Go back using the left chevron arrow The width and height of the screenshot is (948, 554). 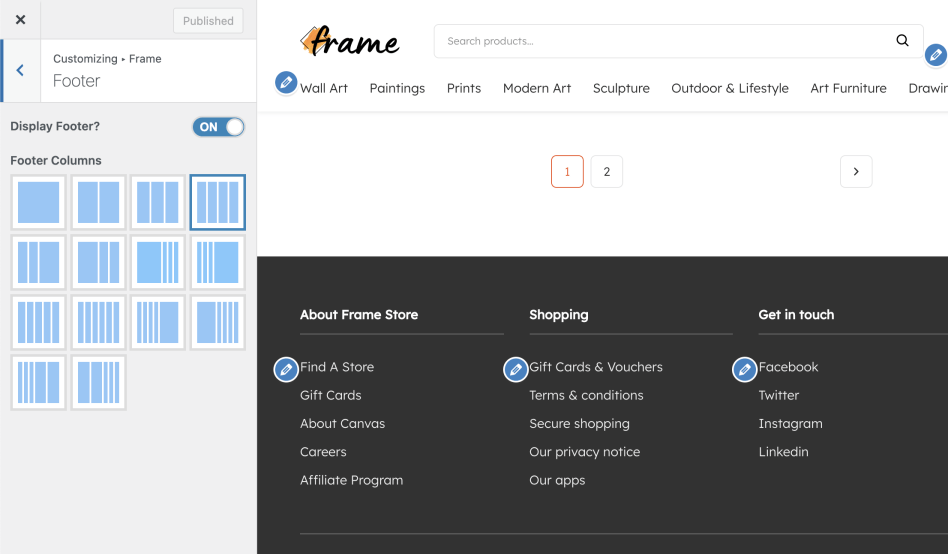tap(21, 70)
